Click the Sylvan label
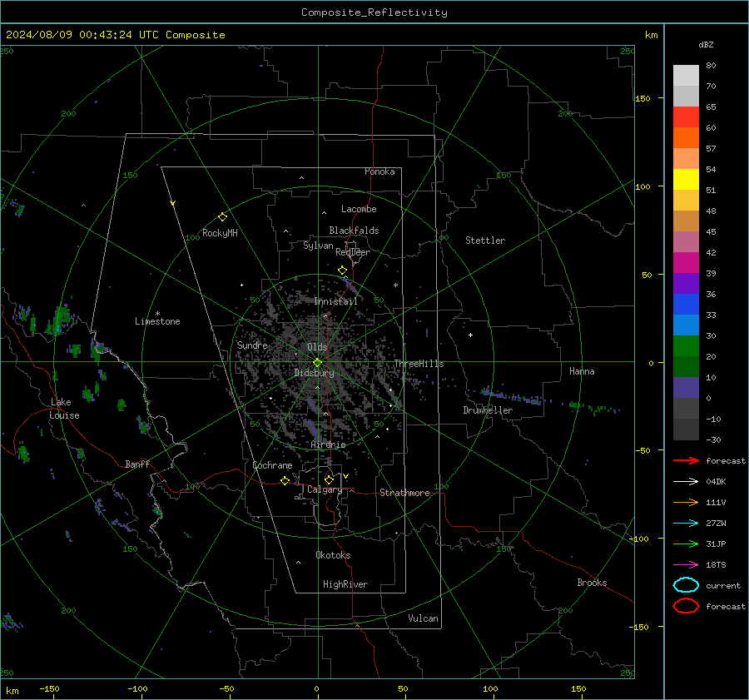 coord(318,246)
